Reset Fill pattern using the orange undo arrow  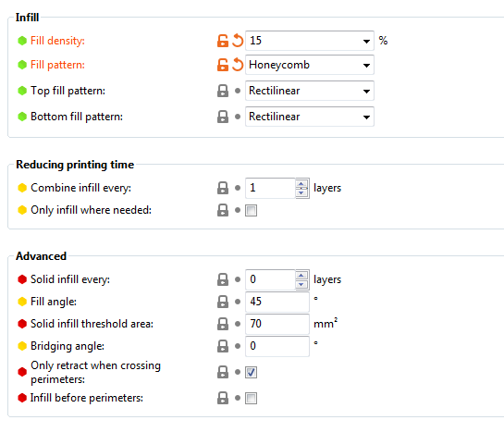238,65
